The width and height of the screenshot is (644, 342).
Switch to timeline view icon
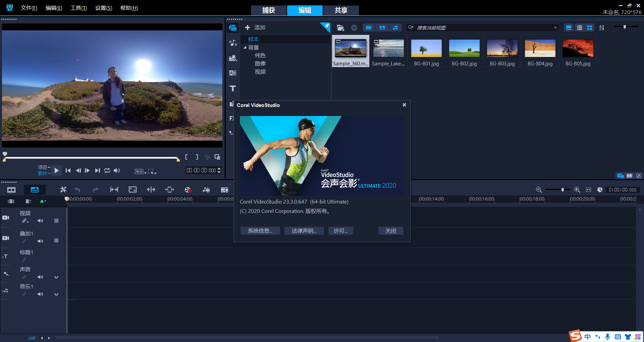pos(35,190)
